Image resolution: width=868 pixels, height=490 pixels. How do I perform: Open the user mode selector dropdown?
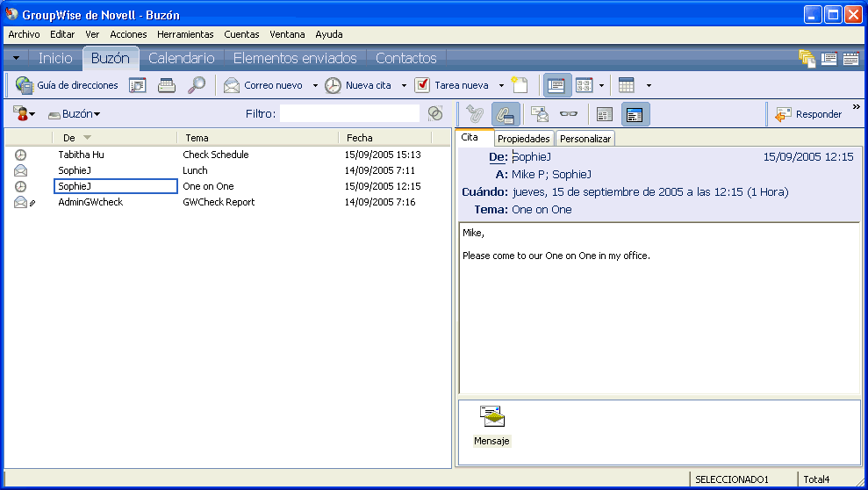[24, 113]
